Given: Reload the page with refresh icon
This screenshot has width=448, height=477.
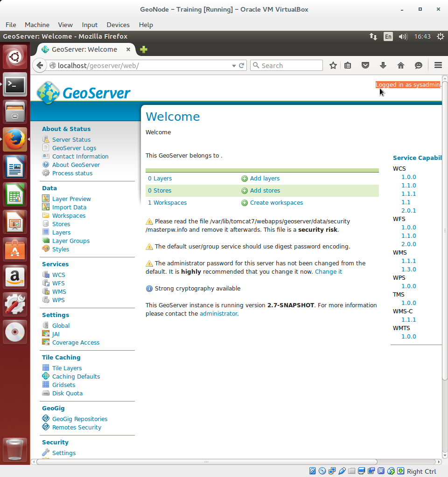Looking at the screenshot, I should pyautogui.click(x=242, y=65).
